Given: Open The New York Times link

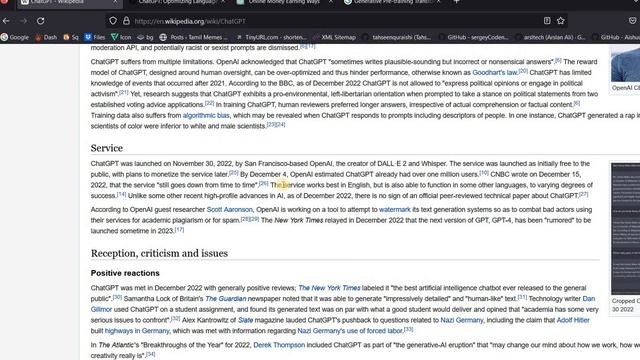Looking at the screenshot, I should pos(329,288).
